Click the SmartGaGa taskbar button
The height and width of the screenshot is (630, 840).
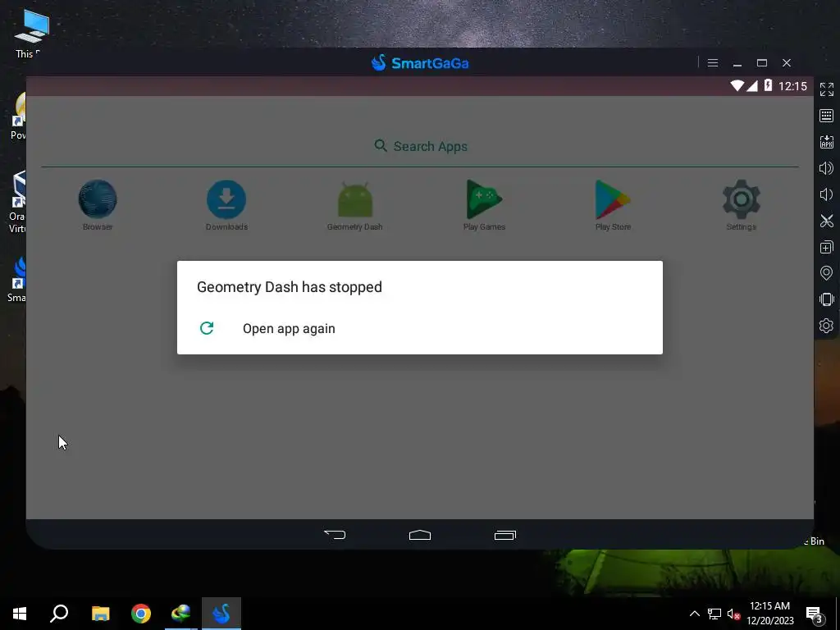pos(221,614)
